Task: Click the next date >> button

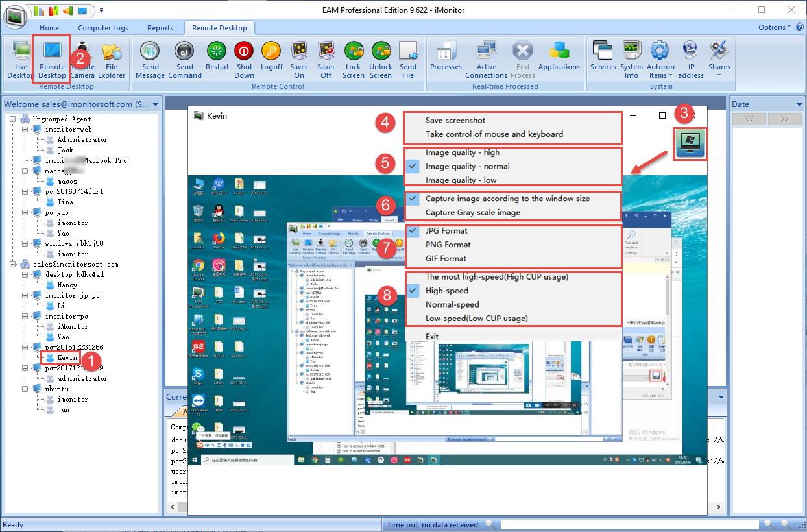Action: point(784,119)
